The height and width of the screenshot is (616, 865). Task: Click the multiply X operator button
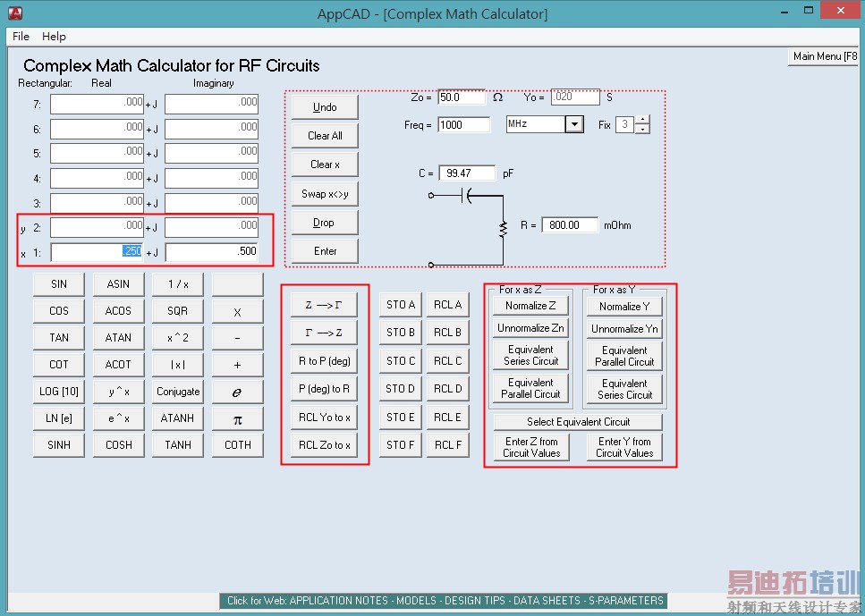tap(237, 312)
